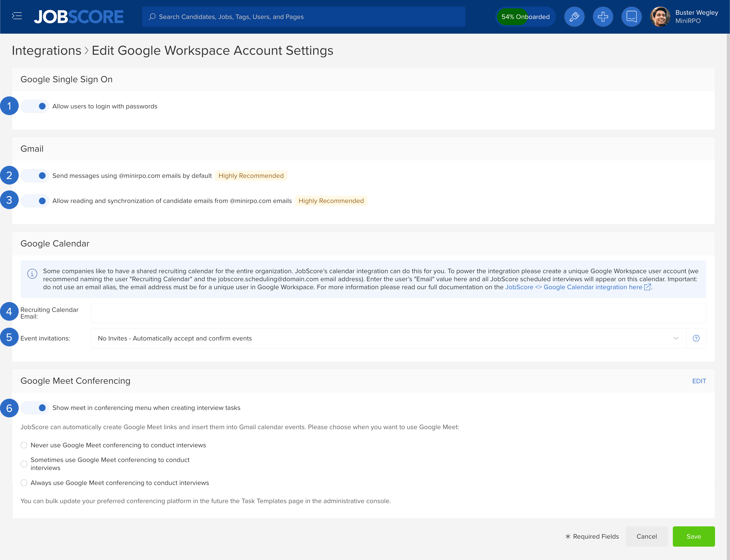Open the pin/tools icon in header

point(574,17)
